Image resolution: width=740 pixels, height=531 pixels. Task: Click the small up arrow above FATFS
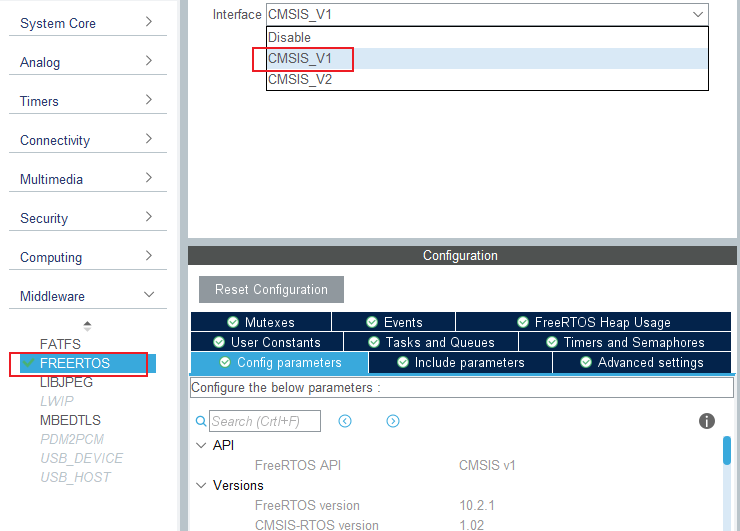point(87,326)
